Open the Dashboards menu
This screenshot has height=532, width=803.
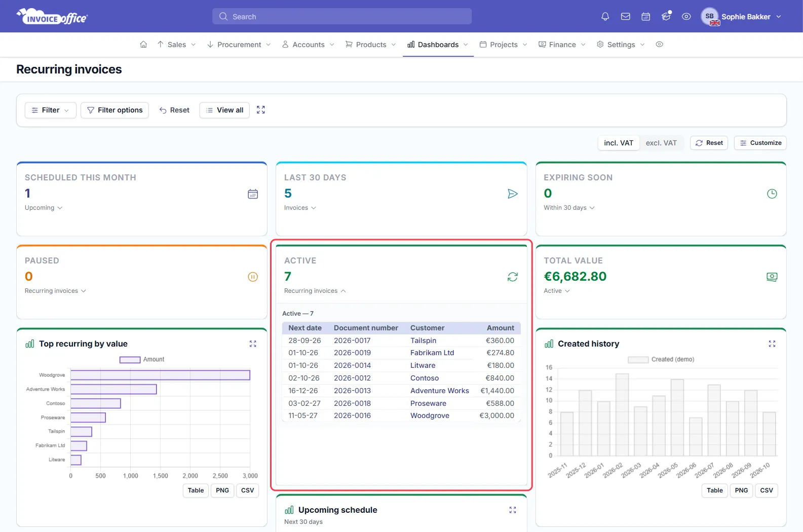pyautogui.click(x=438, y=45)
